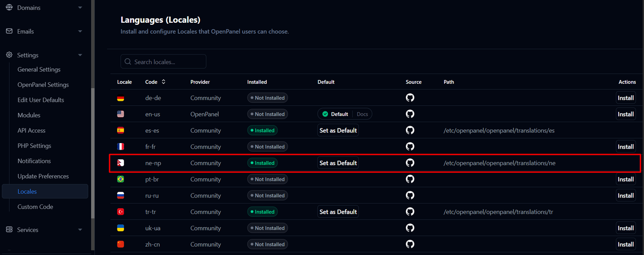Click the Spain flag icon
This screenshot has width=644, height=255.
coord(120,131)
